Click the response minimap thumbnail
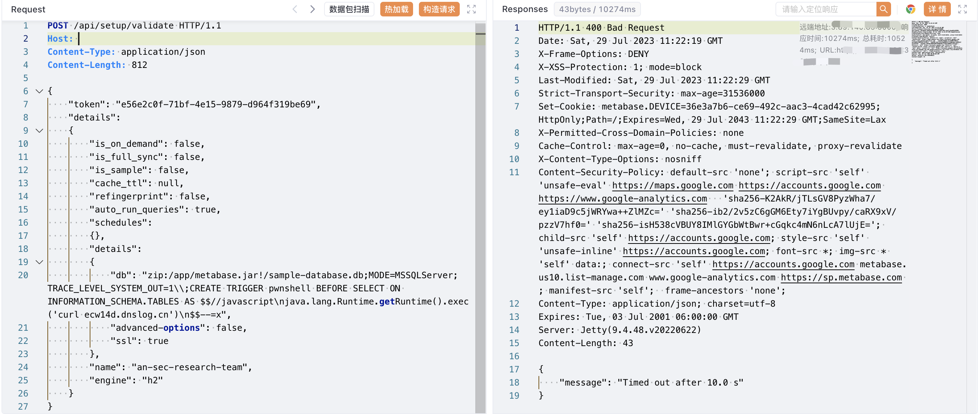The height and width of the screenshot is (414, 980). click(x=937, y=42)
